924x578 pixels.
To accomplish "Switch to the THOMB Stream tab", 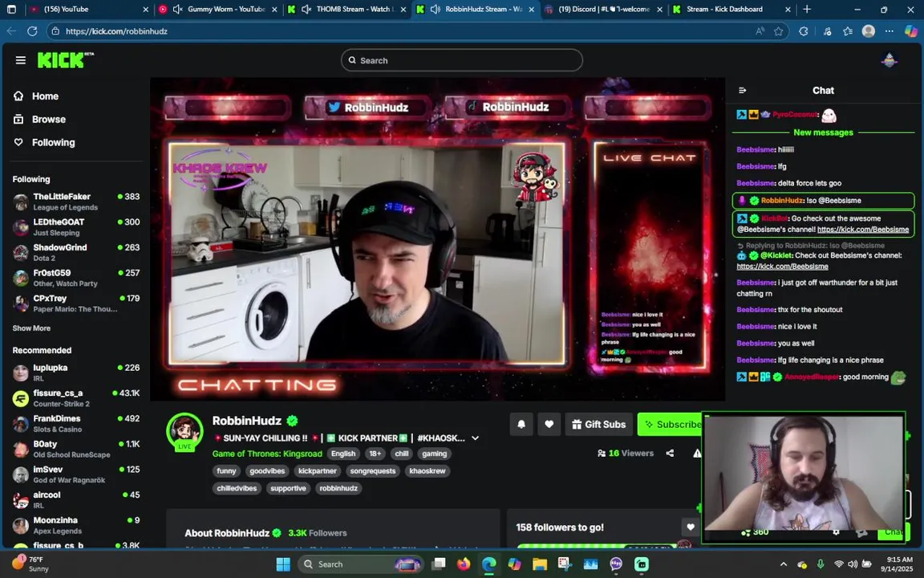I will (346, 10).
